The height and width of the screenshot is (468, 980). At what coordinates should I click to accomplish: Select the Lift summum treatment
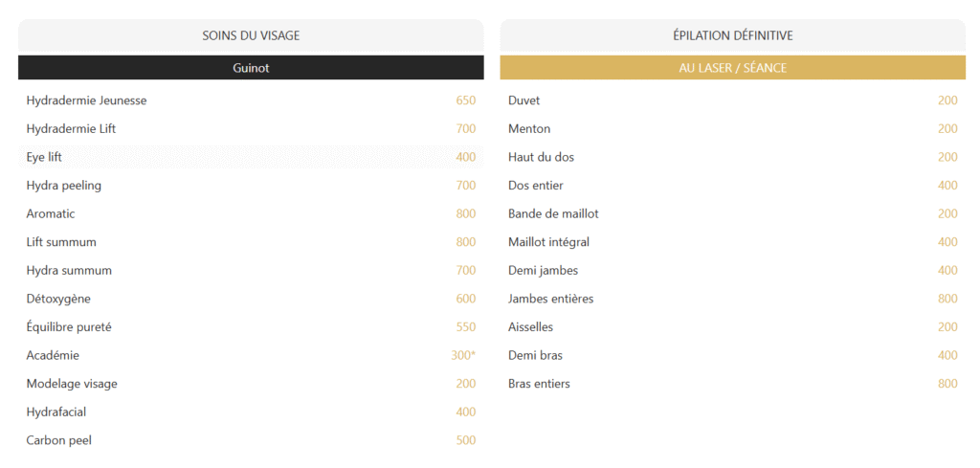61,242
